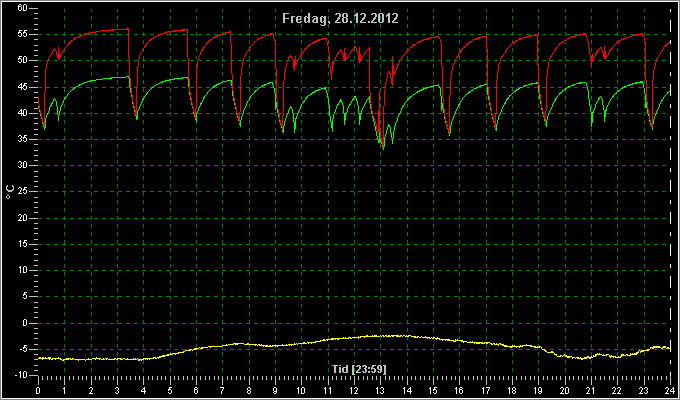Click hour 0 on the time axis
Screen dimensions: 680x400
click(x=38, y=390)
